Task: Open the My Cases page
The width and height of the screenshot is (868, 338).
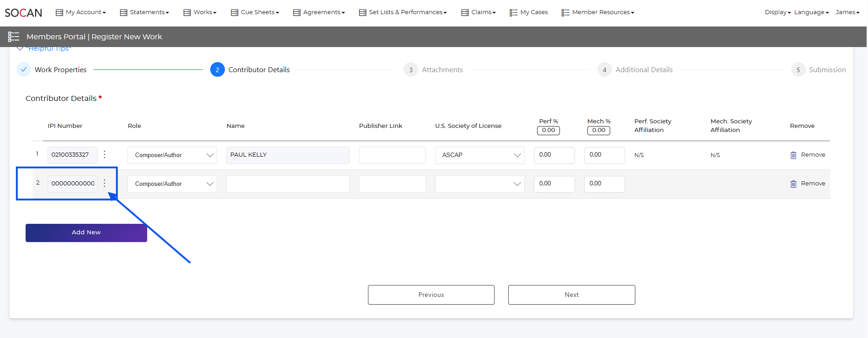Action: tap(528, 12)
